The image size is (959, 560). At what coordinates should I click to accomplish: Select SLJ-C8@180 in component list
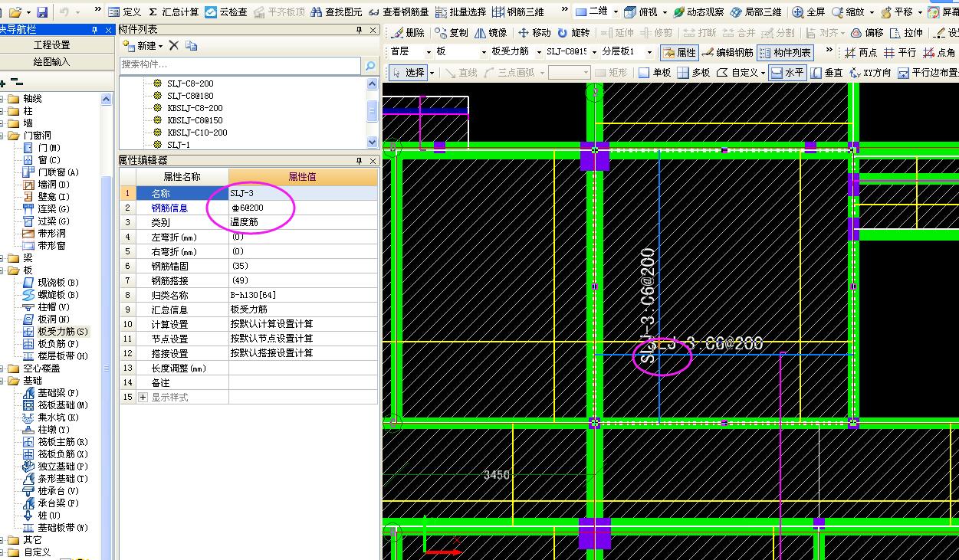coord(190,96)
